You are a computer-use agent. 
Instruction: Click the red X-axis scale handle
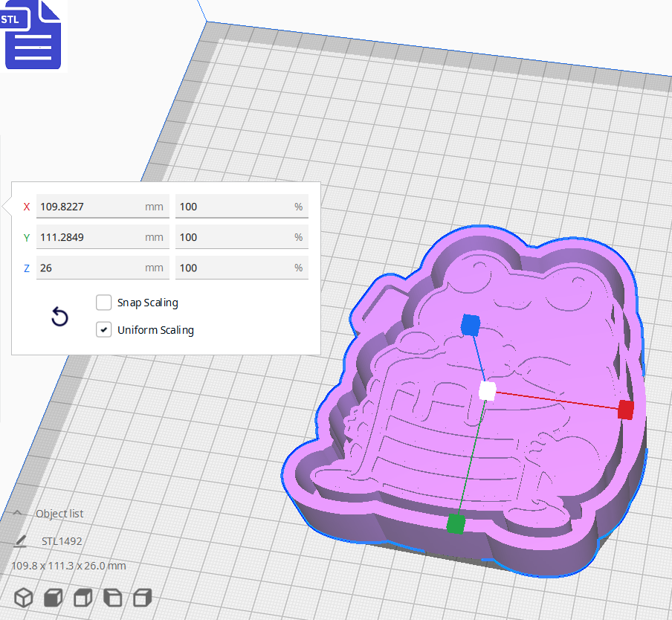pyautogui.click(x=624, y=409)
